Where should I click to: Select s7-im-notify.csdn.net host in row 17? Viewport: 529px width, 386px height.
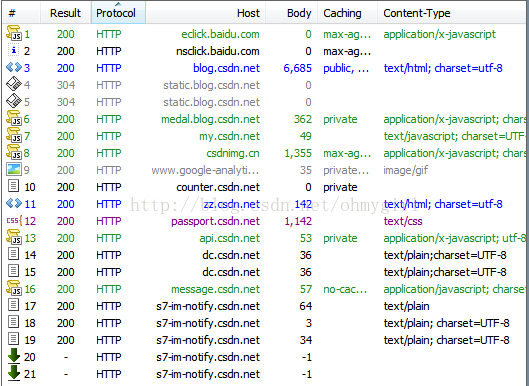point(208,306)
